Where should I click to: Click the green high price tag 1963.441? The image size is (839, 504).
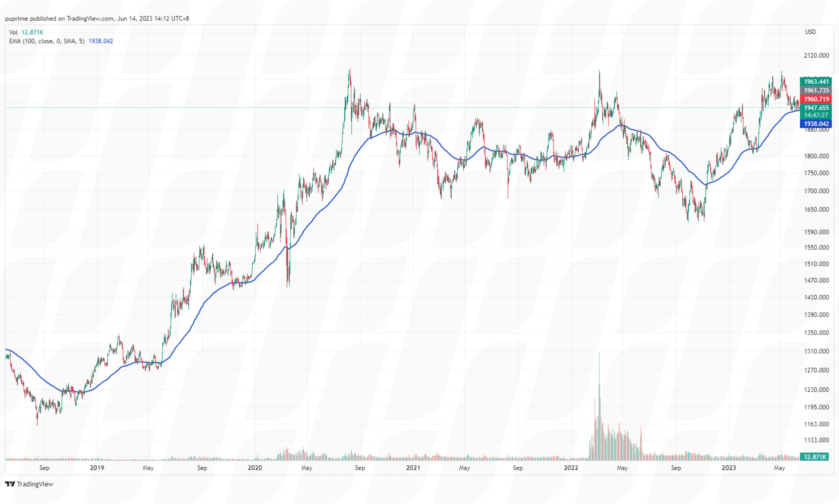coord(815,82)
